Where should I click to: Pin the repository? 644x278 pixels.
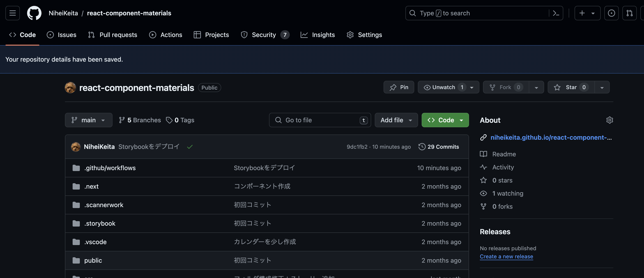click(398, 87)
